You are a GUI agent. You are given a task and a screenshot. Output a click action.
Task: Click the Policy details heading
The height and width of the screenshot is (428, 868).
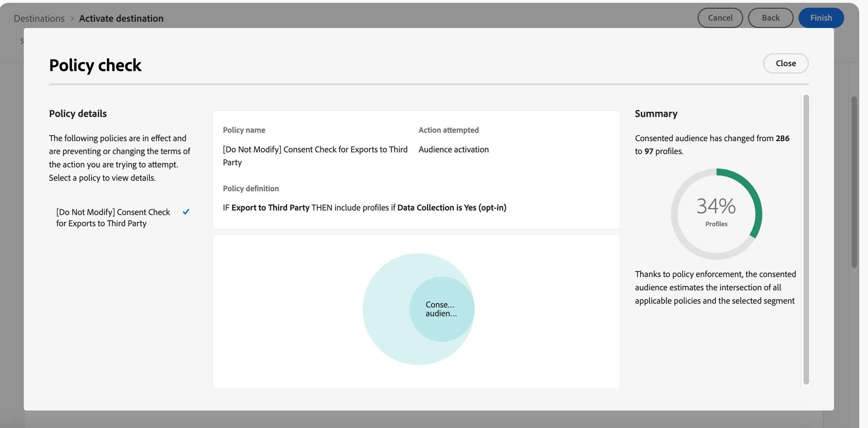point(78,113)
